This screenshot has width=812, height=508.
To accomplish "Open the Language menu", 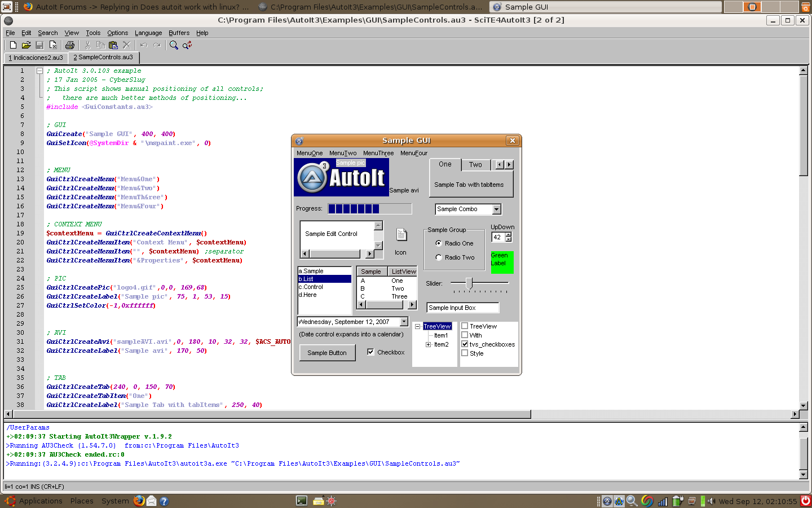I will point(148,33).
